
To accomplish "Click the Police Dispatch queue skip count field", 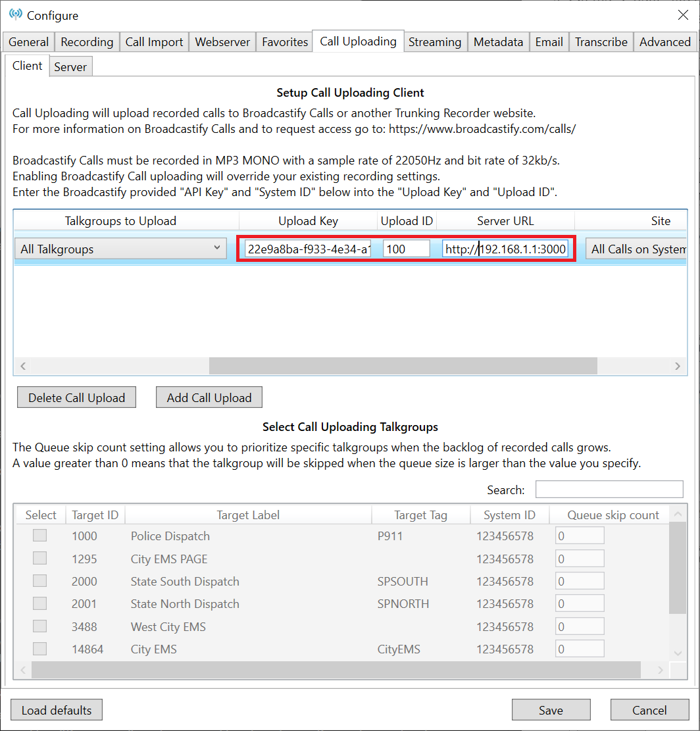I will pos(580,536).
